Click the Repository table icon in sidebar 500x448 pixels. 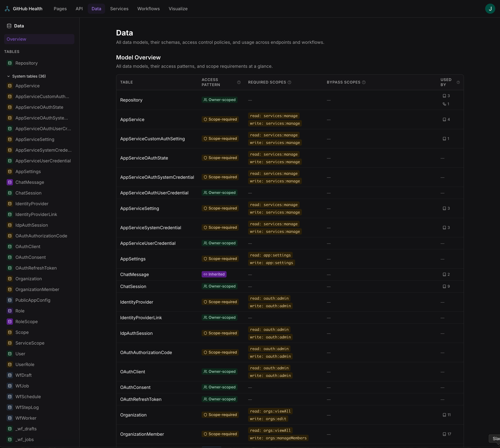tap(10, 63)
